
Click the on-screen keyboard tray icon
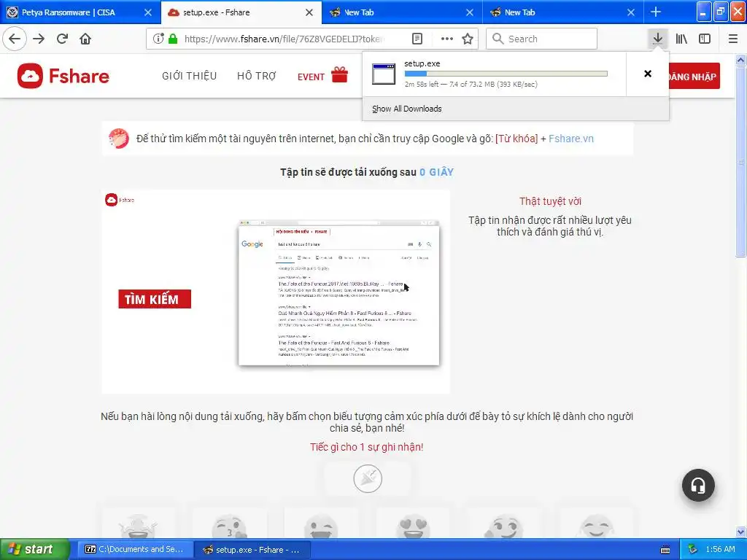coord(665,550)
